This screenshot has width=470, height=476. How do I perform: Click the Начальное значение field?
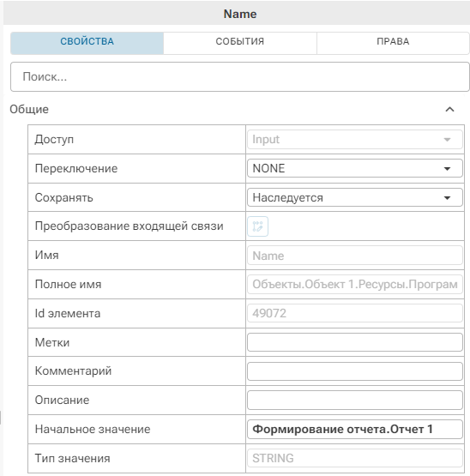coord(355,429)
